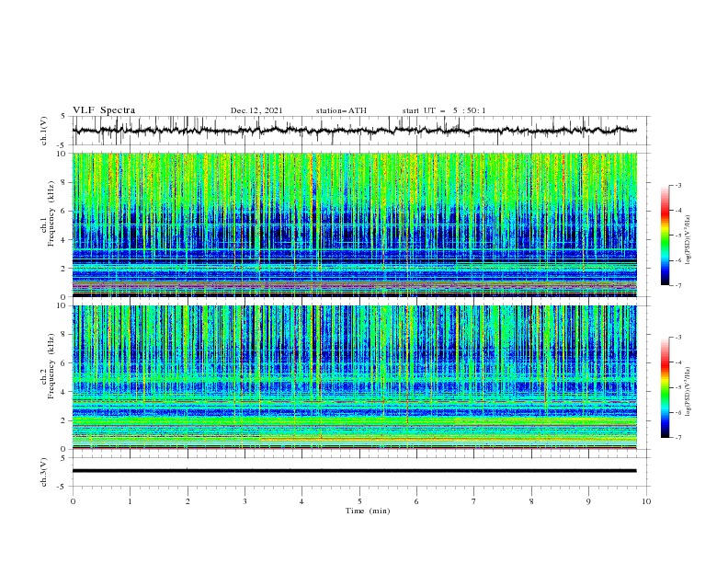Click the "2" kHz tick on ch.1 spectrogram

[x=63, y=269]
